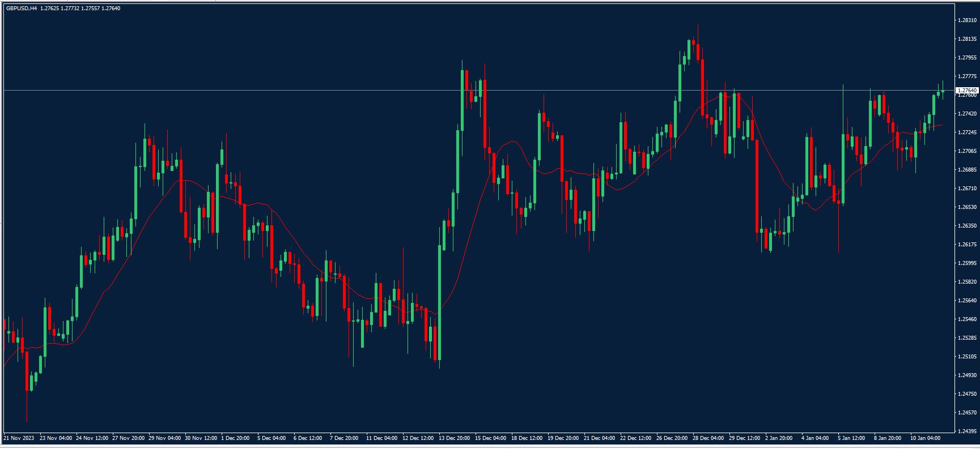
Task: Click the 4 Jan 04:00 time label
Action: [x=815, y=438]
